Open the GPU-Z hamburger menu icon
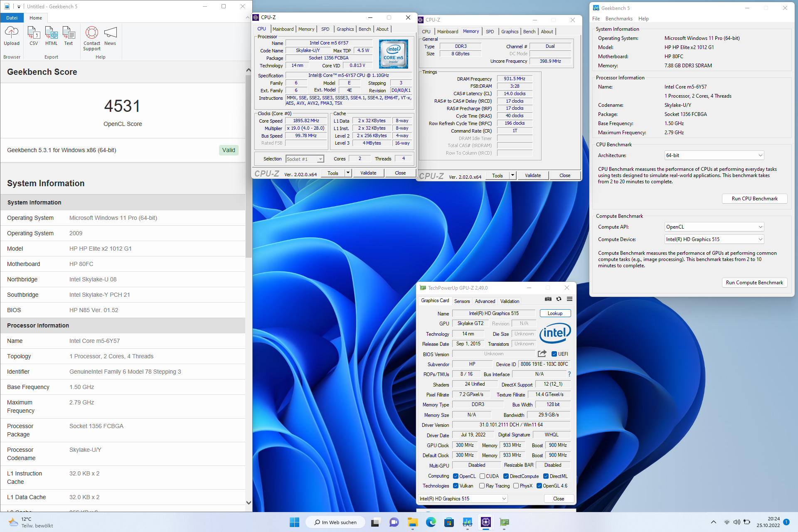This screenshot has height=532, width=798. point(570,299)
